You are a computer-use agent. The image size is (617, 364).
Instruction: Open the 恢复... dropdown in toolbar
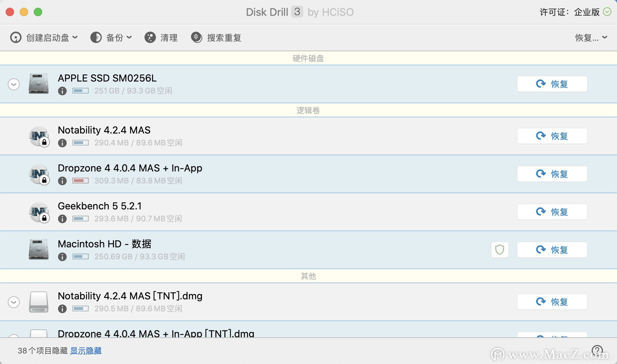click(x=591, y=38)
